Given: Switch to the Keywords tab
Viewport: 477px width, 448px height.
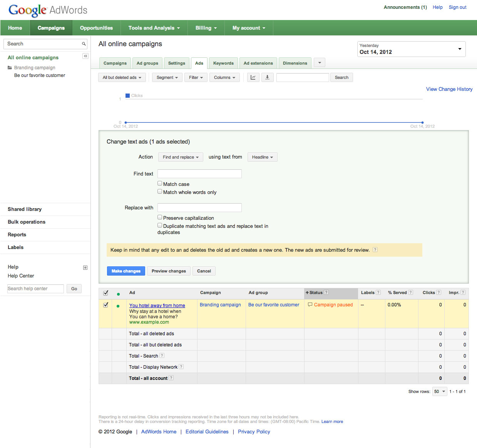Looking at the screenshot, I should tap(223, 63).
